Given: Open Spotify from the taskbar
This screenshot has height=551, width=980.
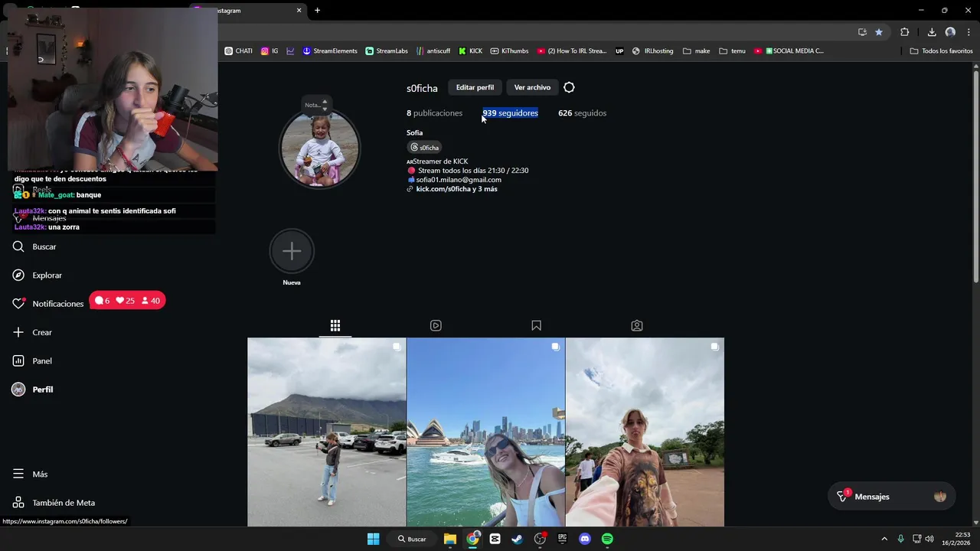Looking at the screenshot, I should click(607, 539).
